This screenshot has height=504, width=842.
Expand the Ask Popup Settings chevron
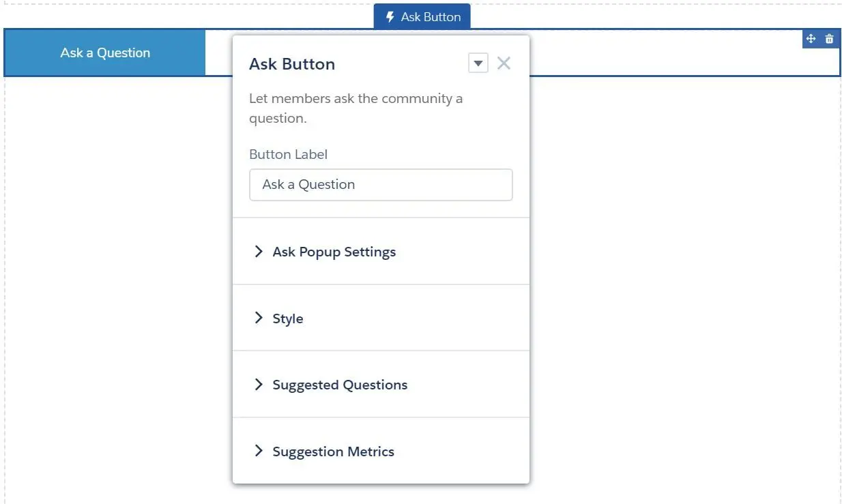tap(259, 252)
